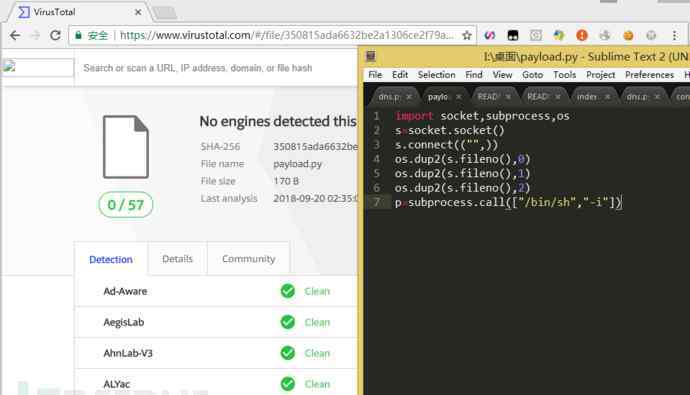The width and height of the screenshot is (690, 395).
Task: Click the orange face extension icon
Action: coord(628,35)
